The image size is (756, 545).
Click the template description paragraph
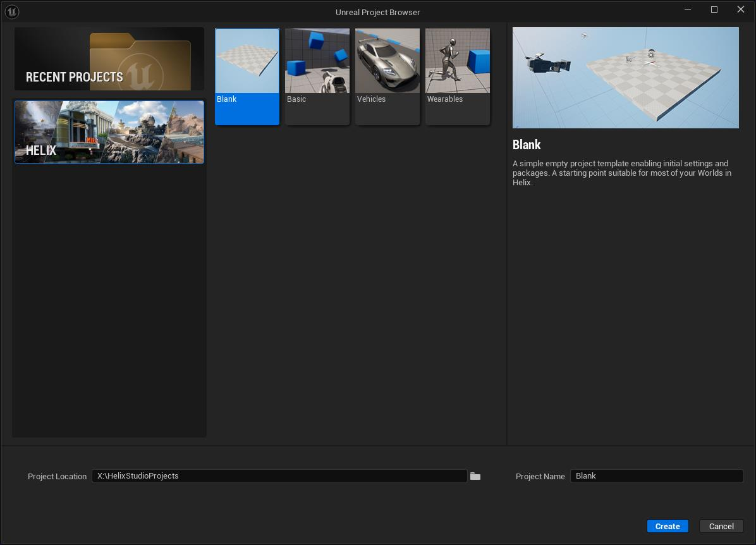(x=621, y=173)
